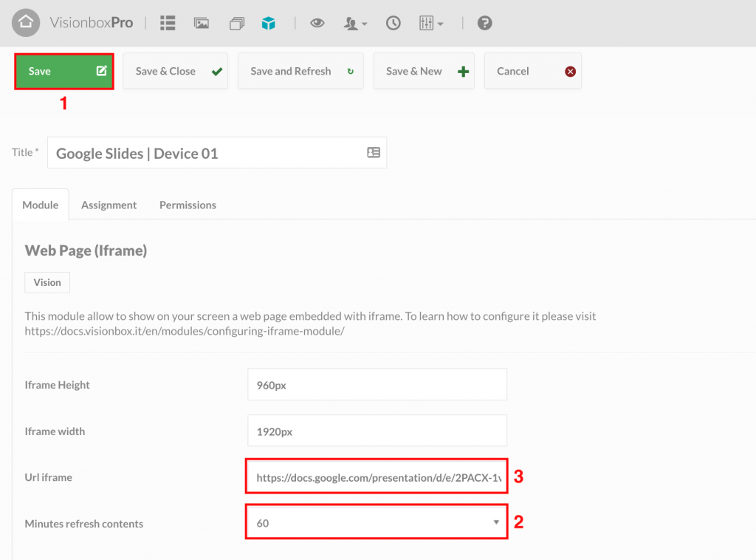The height and width of the screenshot is (560, 756).
Task: Switch to the Permissions tab
Action: [x=188, y=205]
